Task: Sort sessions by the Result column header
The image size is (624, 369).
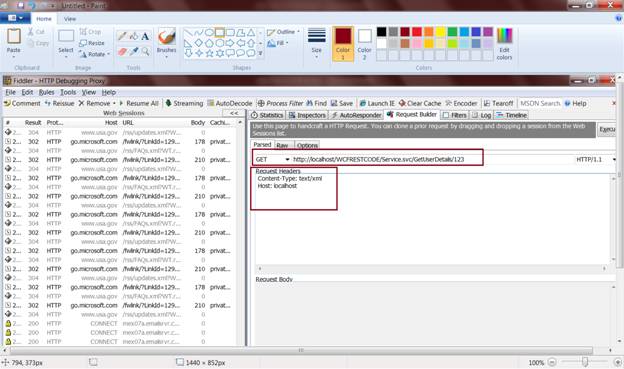Action: pos(33,123)
